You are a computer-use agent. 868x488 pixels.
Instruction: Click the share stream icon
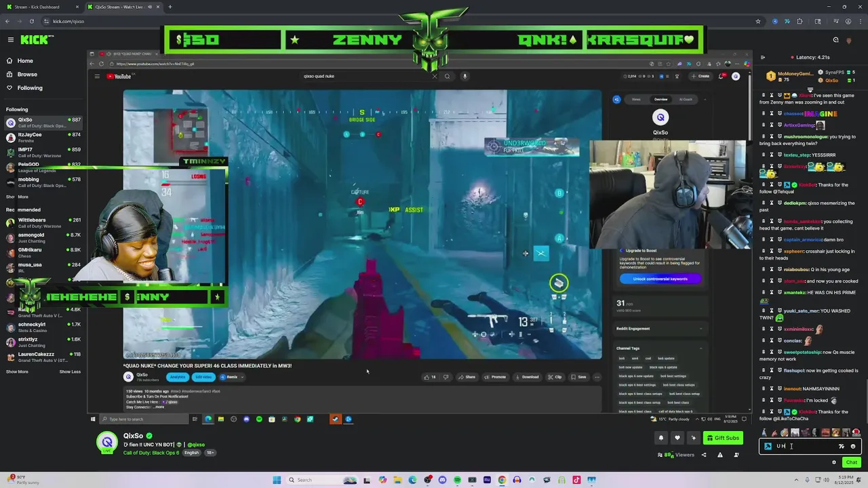click(704, 455)
